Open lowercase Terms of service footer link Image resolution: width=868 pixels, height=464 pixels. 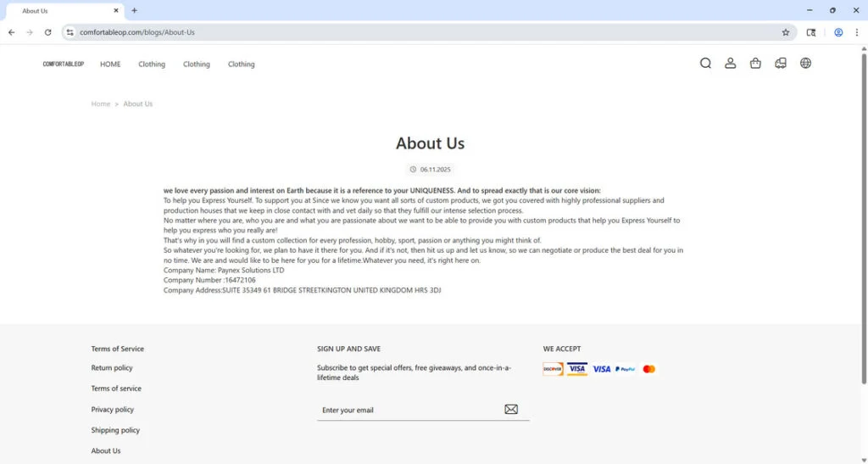[116, 389]
